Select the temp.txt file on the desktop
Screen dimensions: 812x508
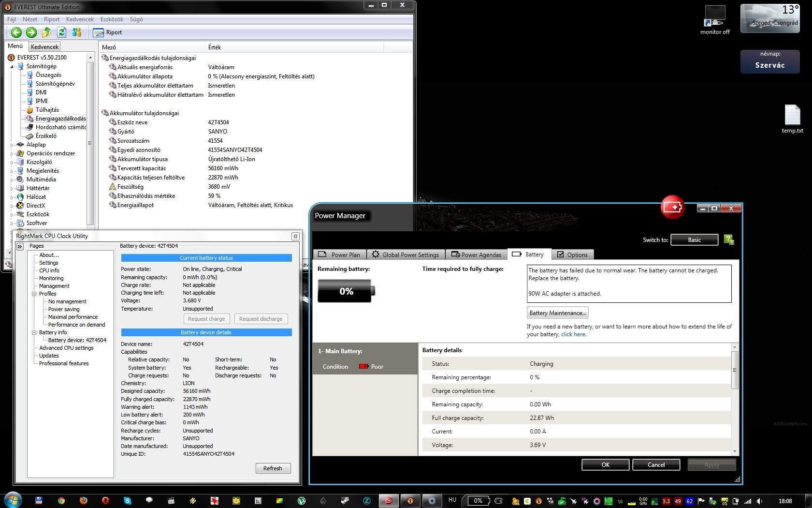[792, 119]
